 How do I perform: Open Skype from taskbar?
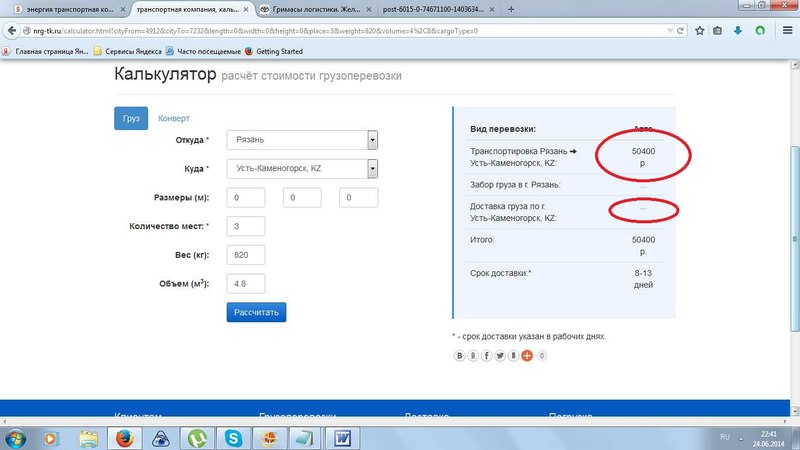click(233, 439)
